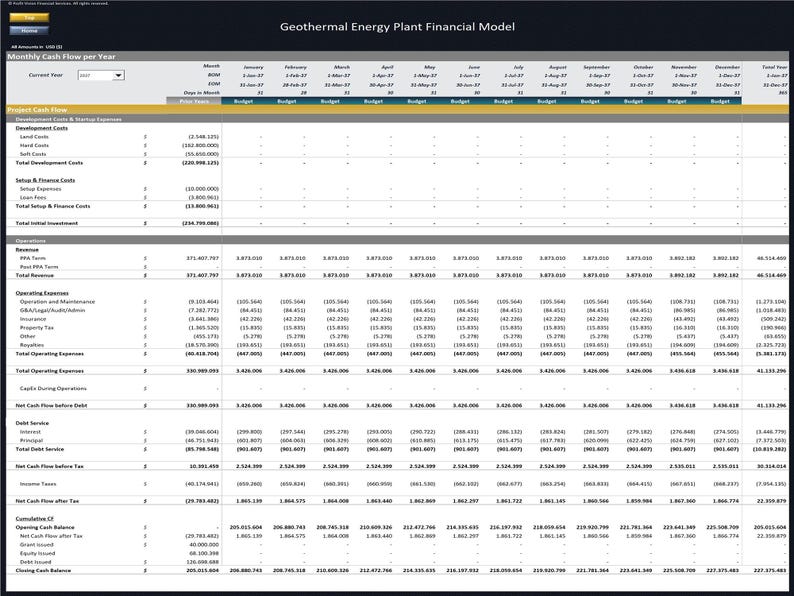
Task: Select Total Development Costs row label
Action: point(49,163)
